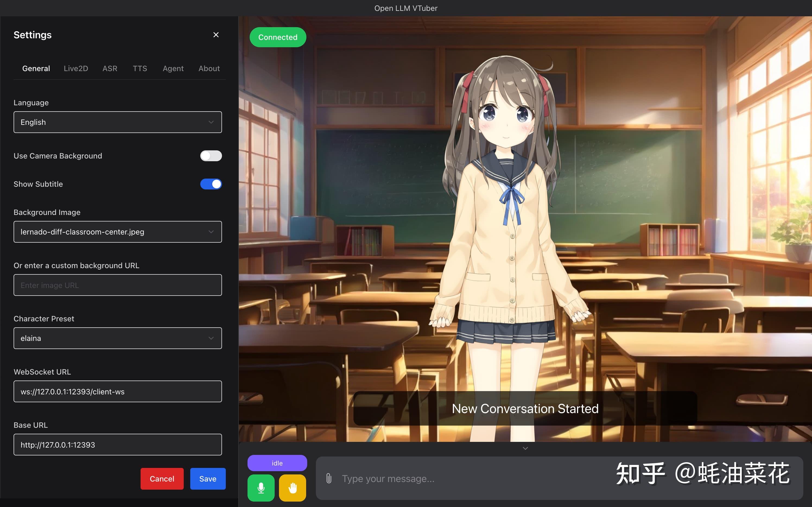Image resolution: width=812 pixels, height=507 pixels.
Task: Click the Connected status badge
Action: [x=278, y=37]
